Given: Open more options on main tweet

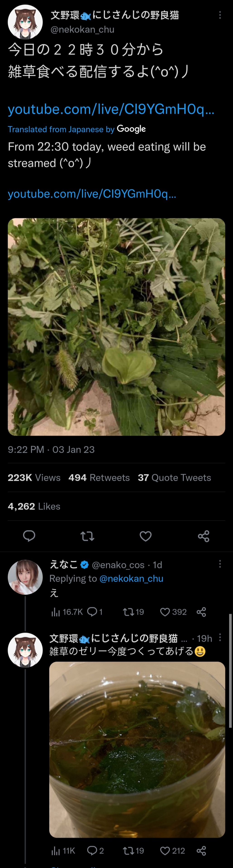Looking at the screenshot, I should [220, 15].
